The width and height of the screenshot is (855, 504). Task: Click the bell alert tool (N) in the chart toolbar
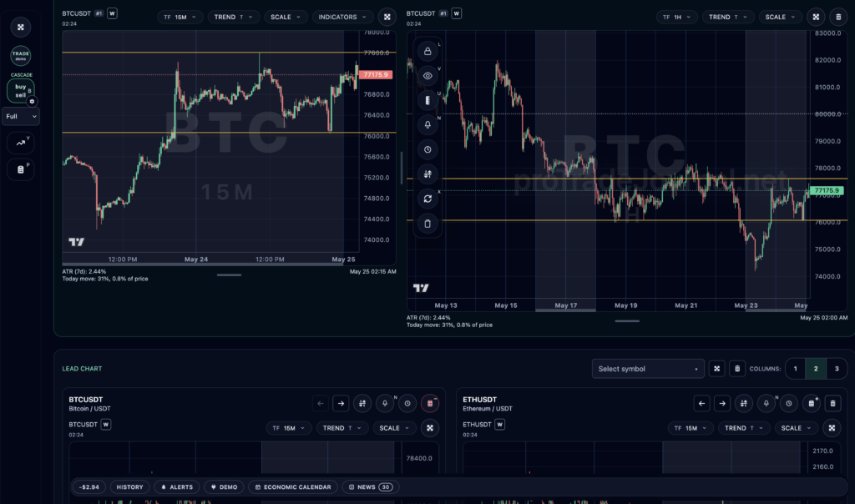click(x=427, y=125)
